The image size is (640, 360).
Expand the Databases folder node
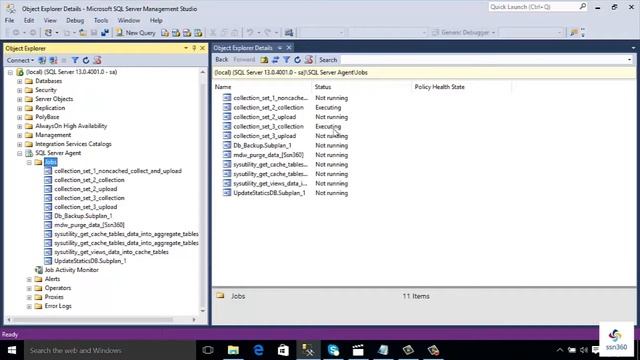pos(20,81)
